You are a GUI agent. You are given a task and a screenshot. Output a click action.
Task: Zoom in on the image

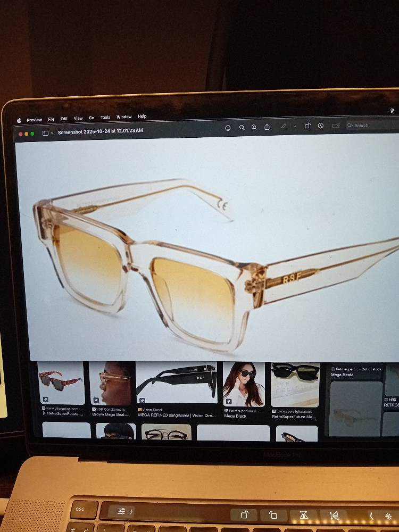(254, 127)
